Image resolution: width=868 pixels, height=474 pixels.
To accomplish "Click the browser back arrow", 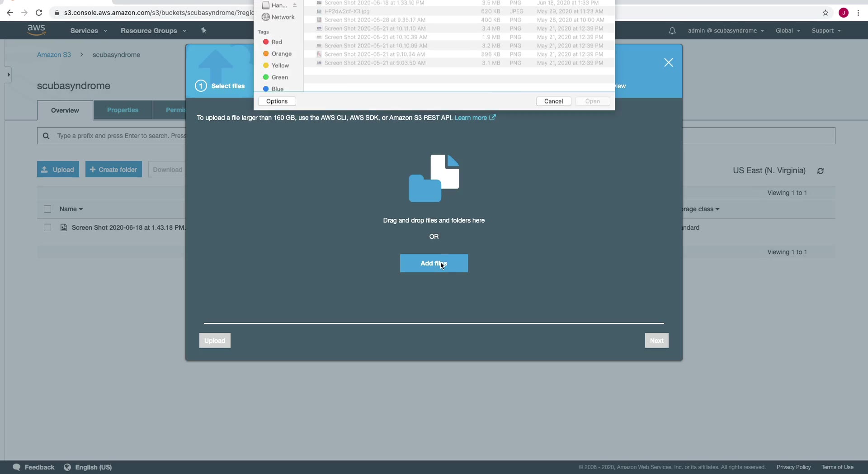I will [x=10, y=13].
